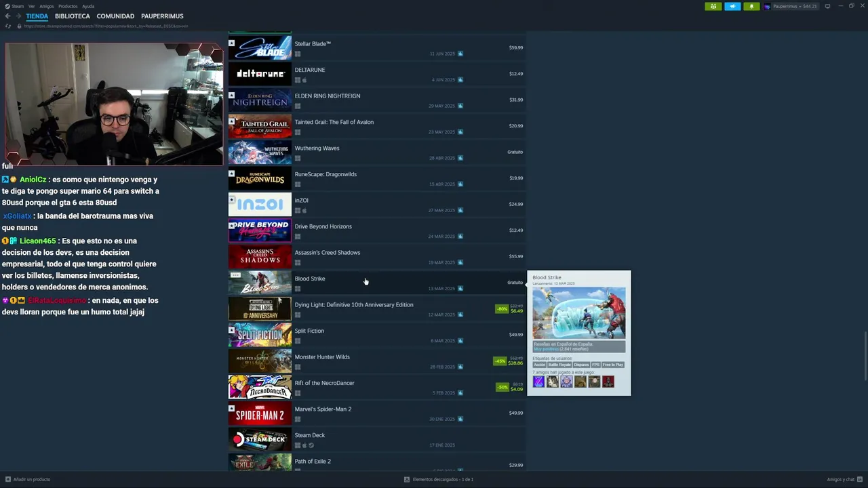This screenshot has height=488, width=868.
Task: Click the FPS tag in the popup
Action: tap(595, 365)
